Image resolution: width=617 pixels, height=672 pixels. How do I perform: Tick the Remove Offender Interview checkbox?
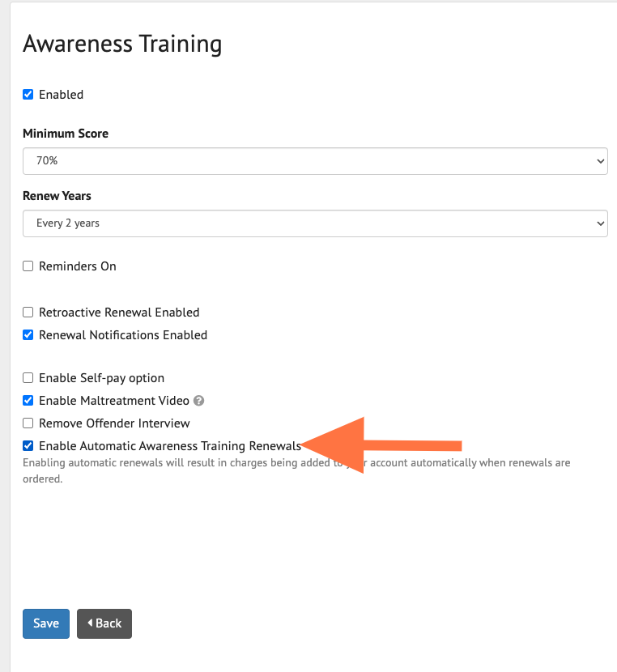pyautogui.click(x=28, y=423)
